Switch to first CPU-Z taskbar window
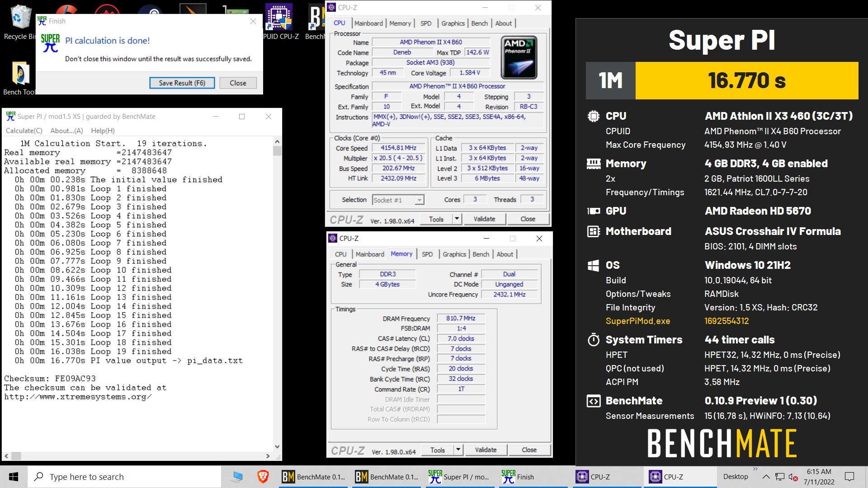 tap(606, 477)
